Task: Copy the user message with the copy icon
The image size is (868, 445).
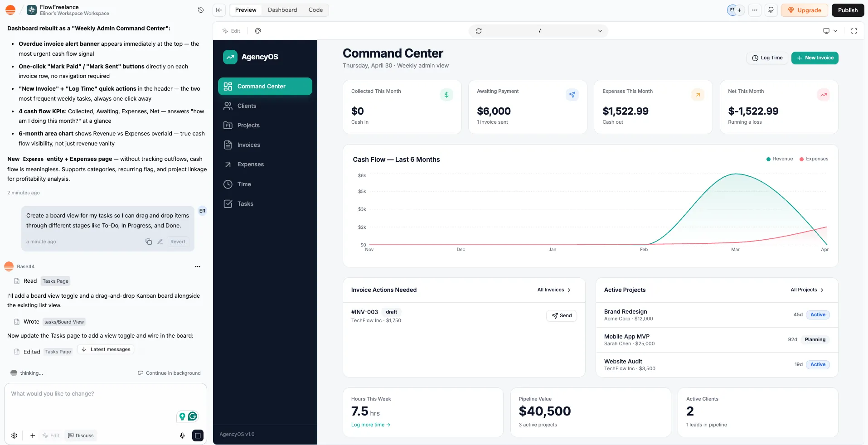Action: (148, 242)
